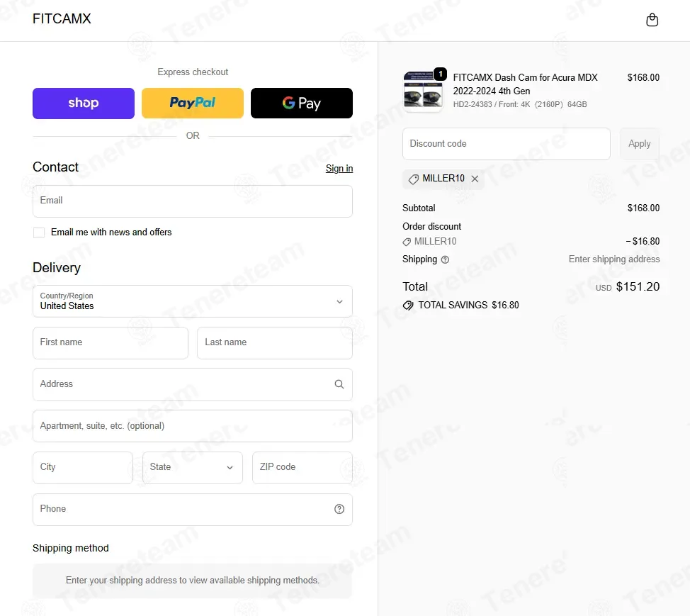Click the Enter shipping address text
Screen dimensions: 690x616
coord(614,259)
